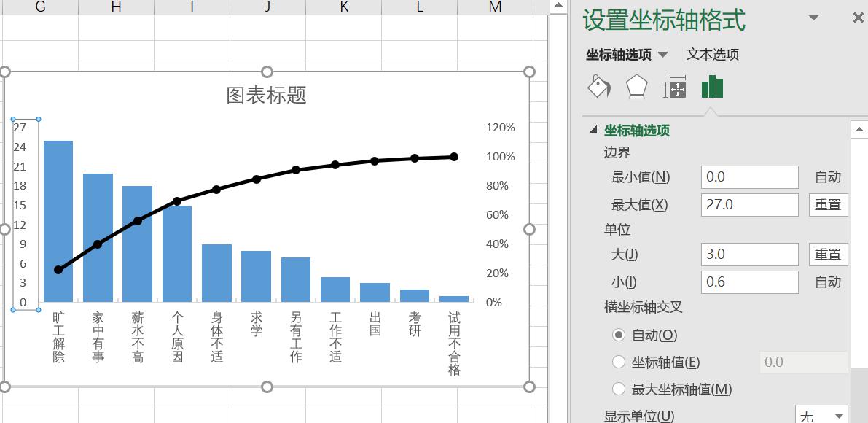The height and width of the screenshot is (423, 868).
Task: Click the disabled axis value field 0.0
Action: pos(804,362)
